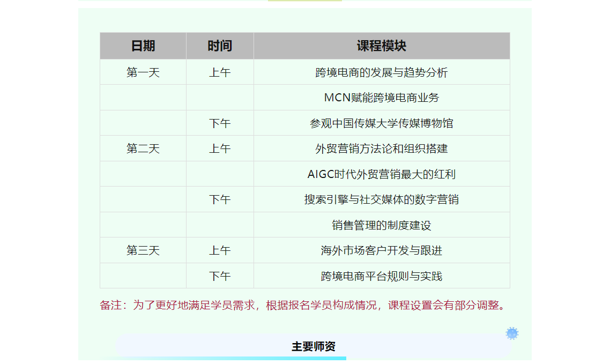This screenshot has width=603, height=364.
Task: Click the 时间 column header
Action: pyautogui.click(x=220, y=46)
